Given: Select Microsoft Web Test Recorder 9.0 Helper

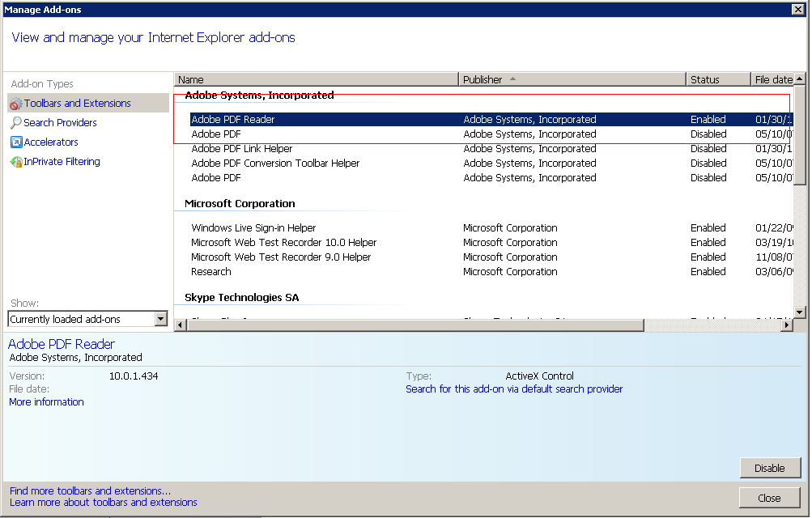Looking at the screenshot, I should point(491,257).
